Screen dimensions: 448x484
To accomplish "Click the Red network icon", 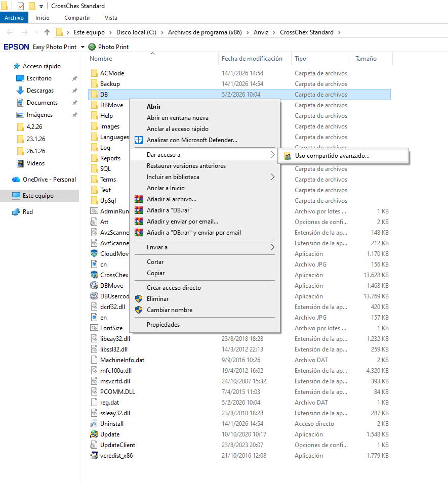I will 16,212.
